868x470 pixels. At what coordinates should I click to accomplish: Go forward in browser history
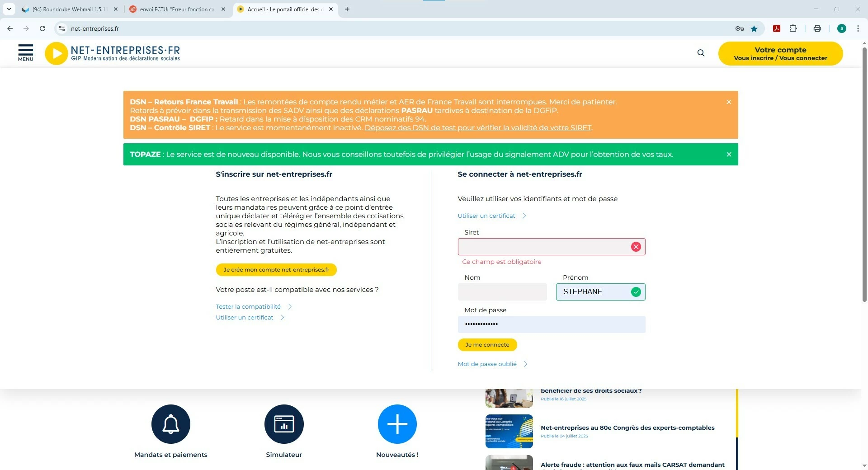click(x=26, y=28)
